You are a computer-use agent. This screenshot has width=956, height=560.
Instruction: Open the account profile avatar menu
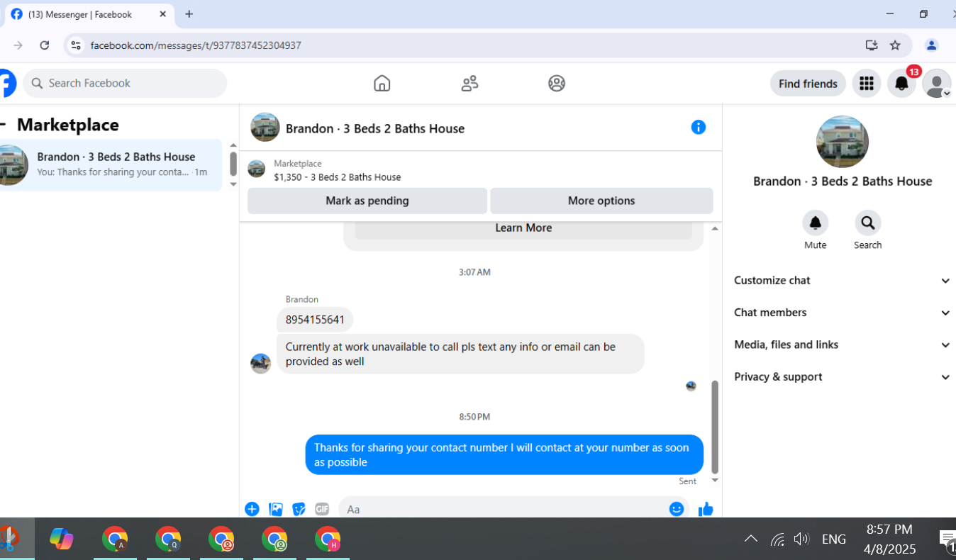[936, 84]
